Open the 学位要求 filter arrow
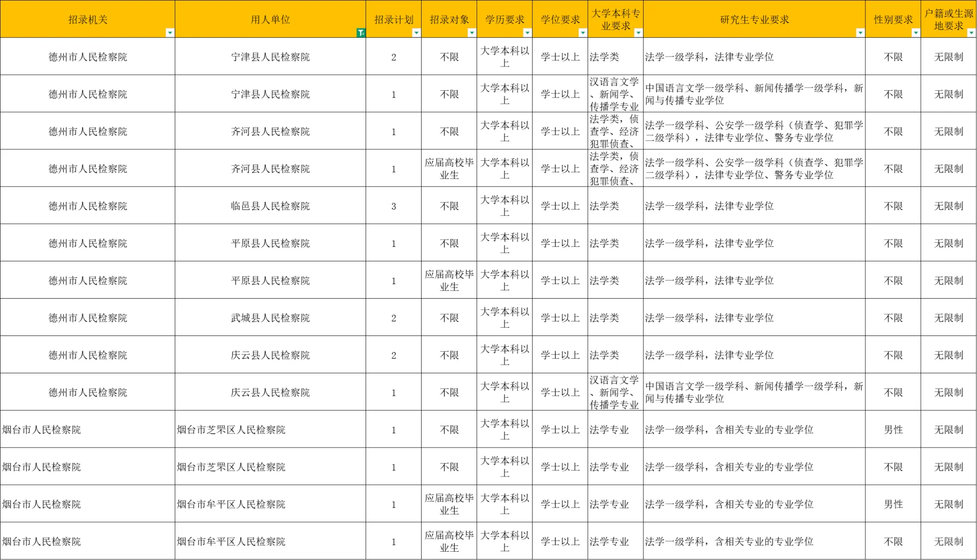This screenshot has width=977, height=560. click(x=583, y=33)
